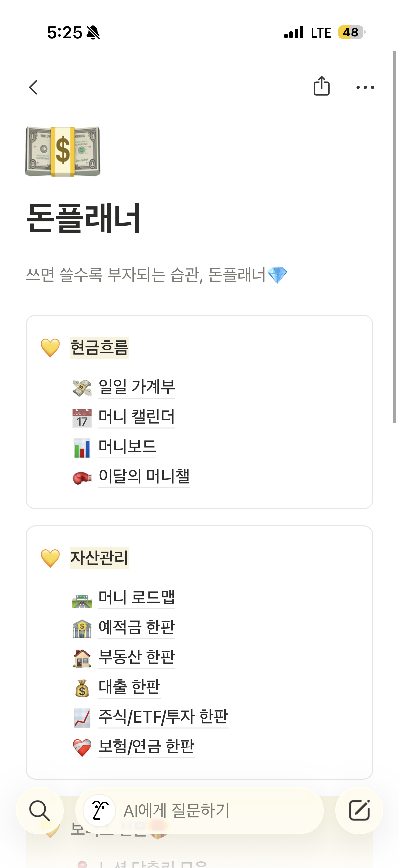Open the 일일 가계부 page link
The width and height of the screenshot is (399, 868).
coord(136,387)
